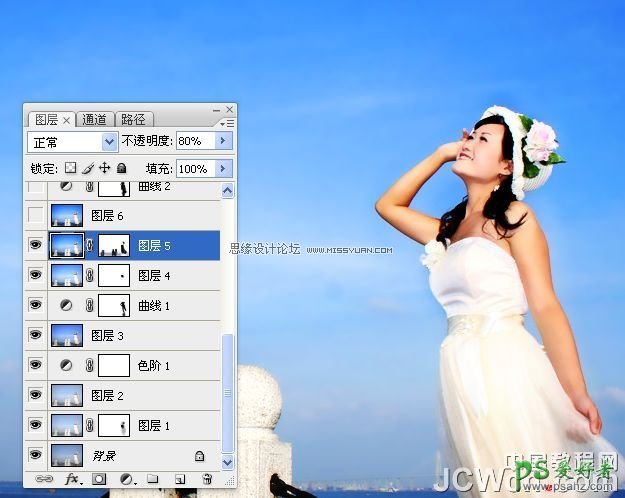This screenshot has width=625, height=498.
Task: Expand the 填充 fill slider arrow
Action: [224, 169]
